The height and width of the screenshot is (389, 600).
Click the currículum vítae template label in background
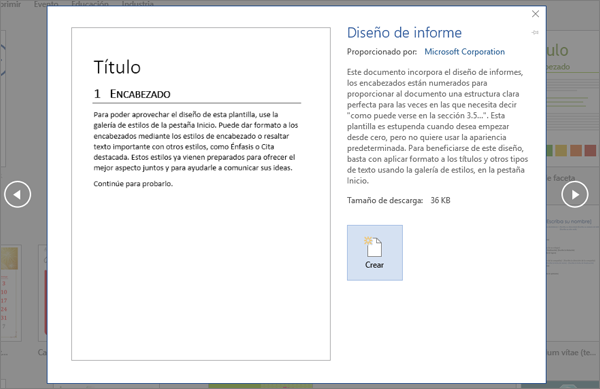pyautogui.click(x=571, y=352)
